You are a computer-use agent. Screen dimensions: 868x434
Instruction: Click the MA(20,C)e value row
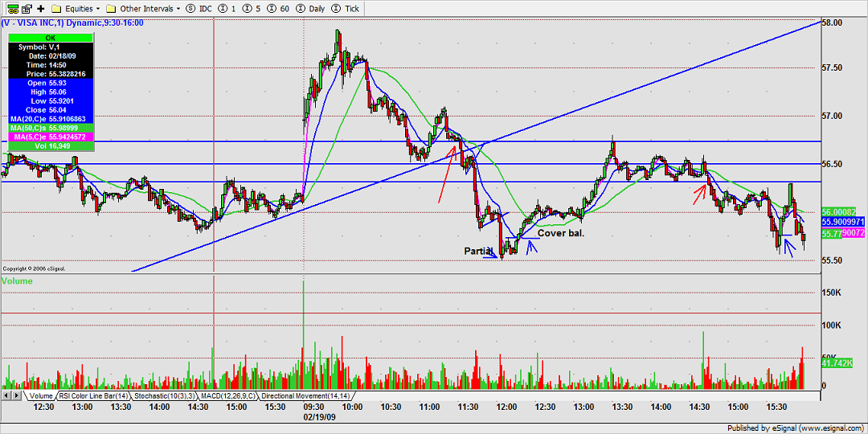(x=51, y=118)
